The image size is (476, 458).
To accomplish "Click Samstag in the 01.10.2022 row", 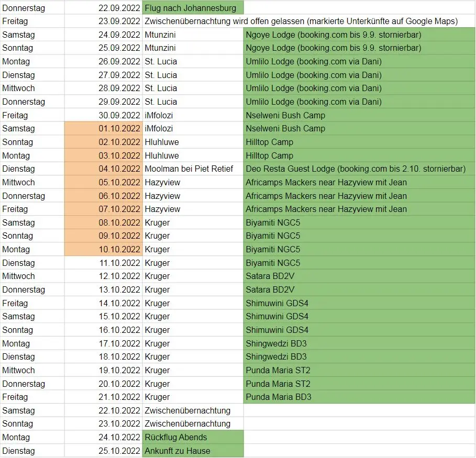I will click(32, 128).
